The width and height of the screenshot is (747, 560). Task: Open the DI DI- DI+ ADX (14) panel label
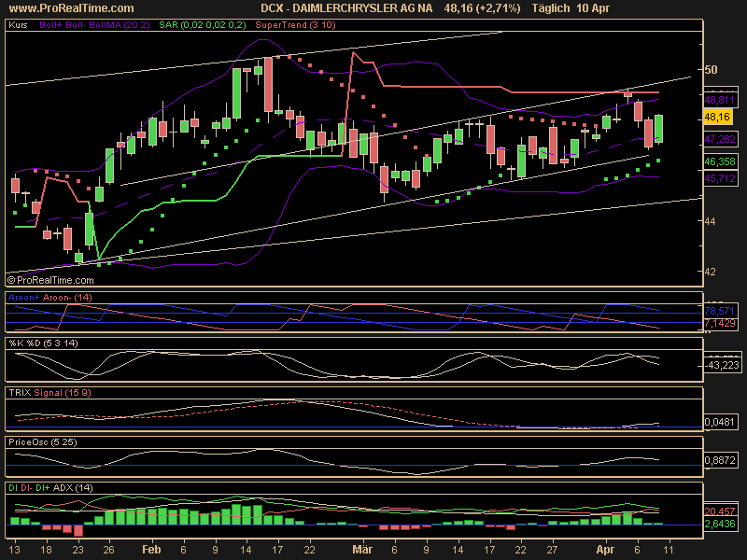50,488
